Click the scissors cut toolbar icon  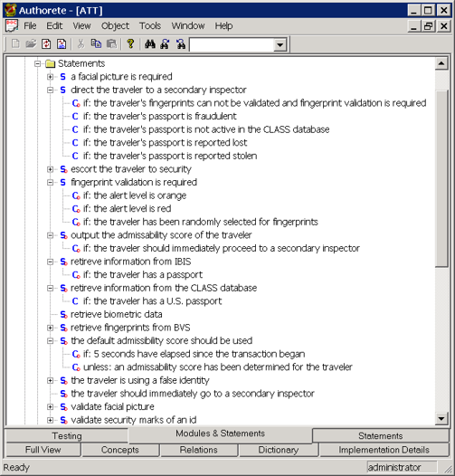tap(81, 44)
